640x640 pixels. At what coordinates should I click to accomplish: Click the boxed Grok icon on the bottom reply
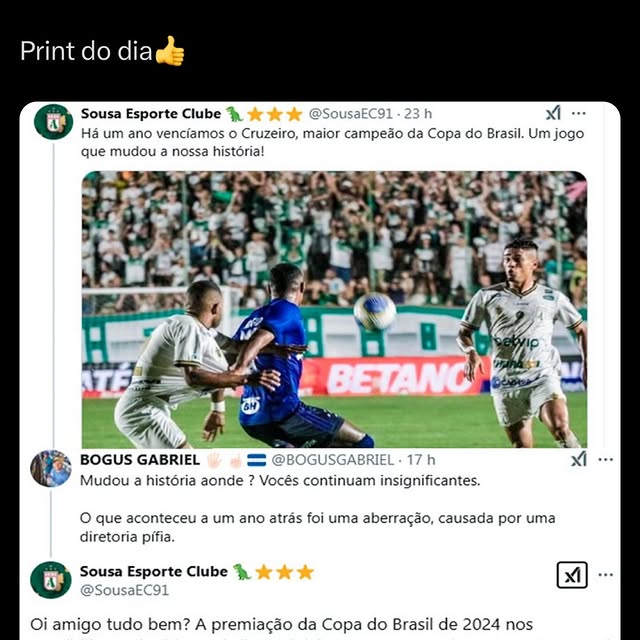point(572,575)
